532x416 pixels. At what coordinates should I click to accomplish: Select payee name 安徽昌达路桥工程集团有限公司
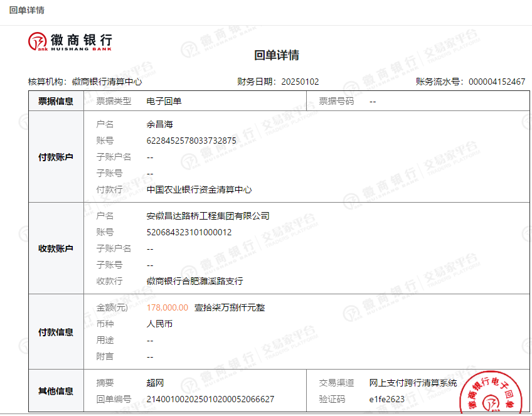click(x=208, y=216)
